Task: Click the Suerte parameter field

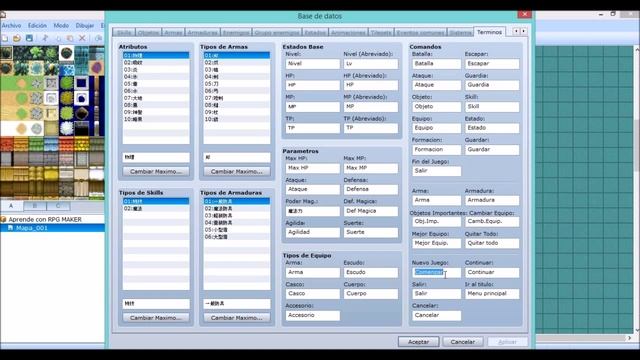Action: [x=371, y=232]
